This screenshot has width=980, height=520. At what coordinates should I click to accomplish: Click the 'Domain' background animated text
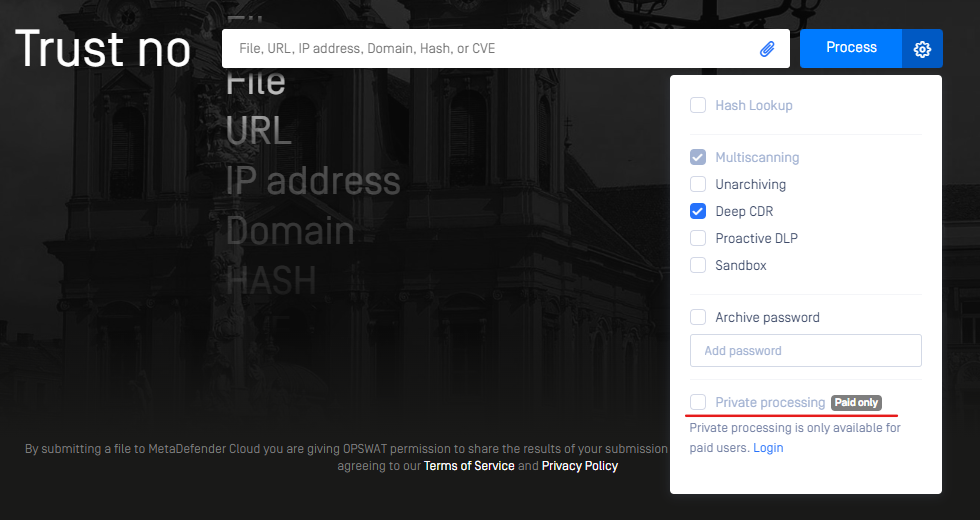(290, 231)
